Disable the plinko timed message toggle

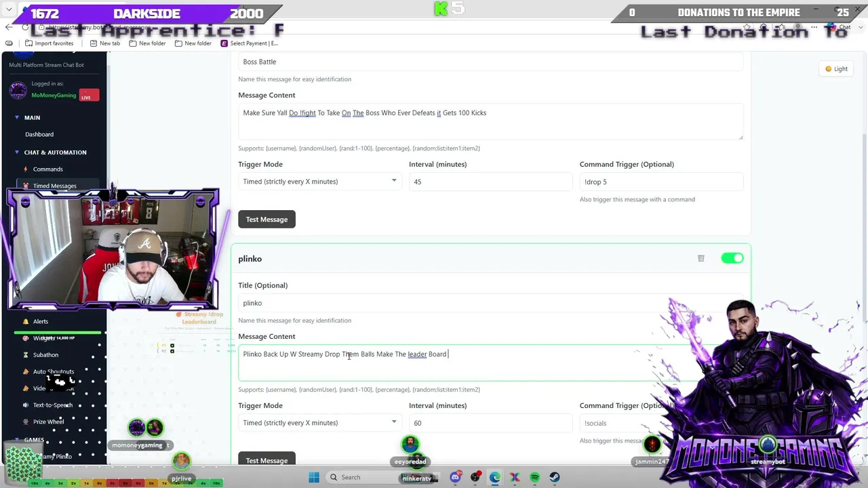coord(732,258)
